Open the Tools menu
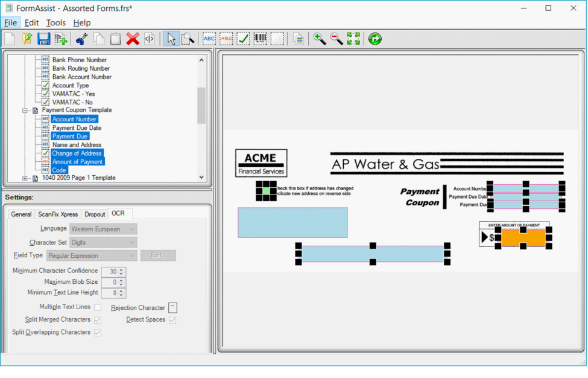Viewport: 588px width, 378px height. [55, 23]
